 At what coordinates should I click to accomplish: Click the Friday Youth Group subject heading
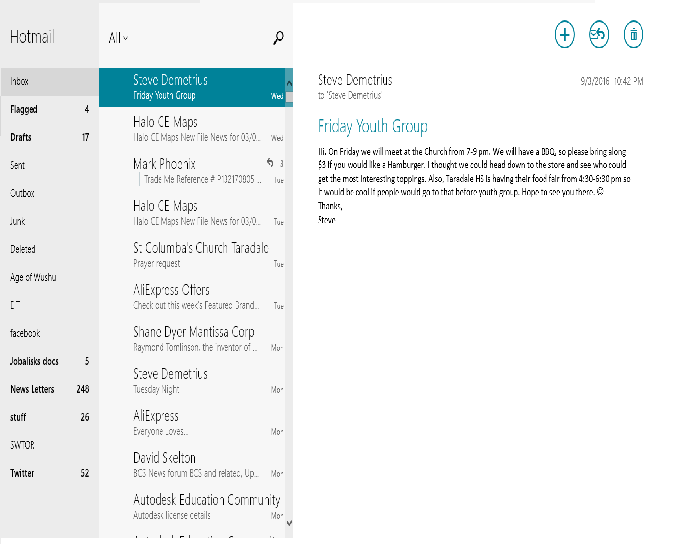click(373, 126)
